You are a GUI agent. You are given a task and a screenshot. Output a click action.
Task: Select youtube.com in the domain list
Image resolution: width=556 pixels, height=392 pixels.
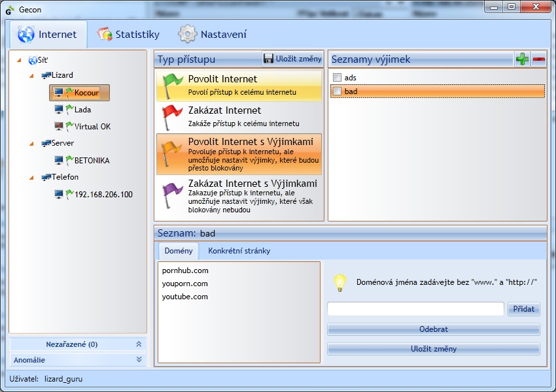click(x=184, y=297)
